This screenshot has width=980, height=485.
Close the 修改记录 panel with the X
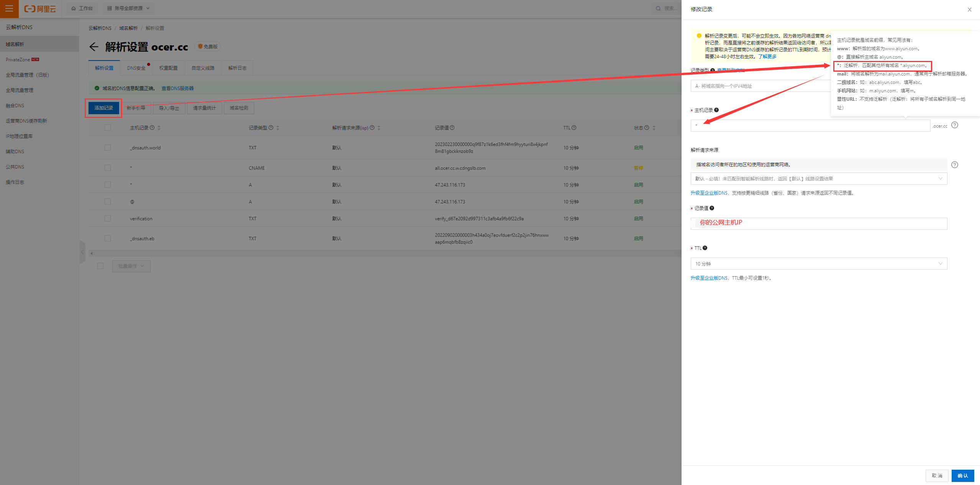coord(970,10)
